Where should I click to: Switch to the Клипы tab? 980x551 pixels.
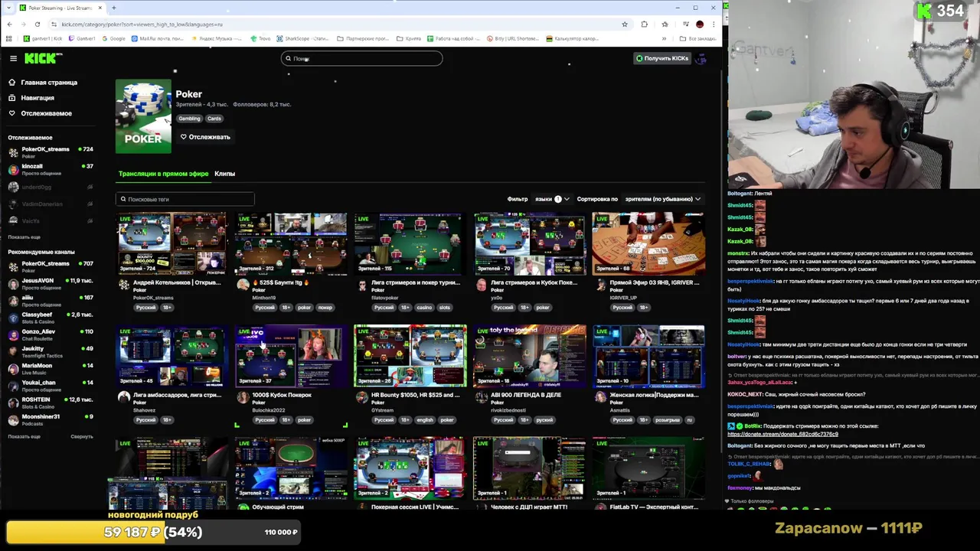point(224,174)
